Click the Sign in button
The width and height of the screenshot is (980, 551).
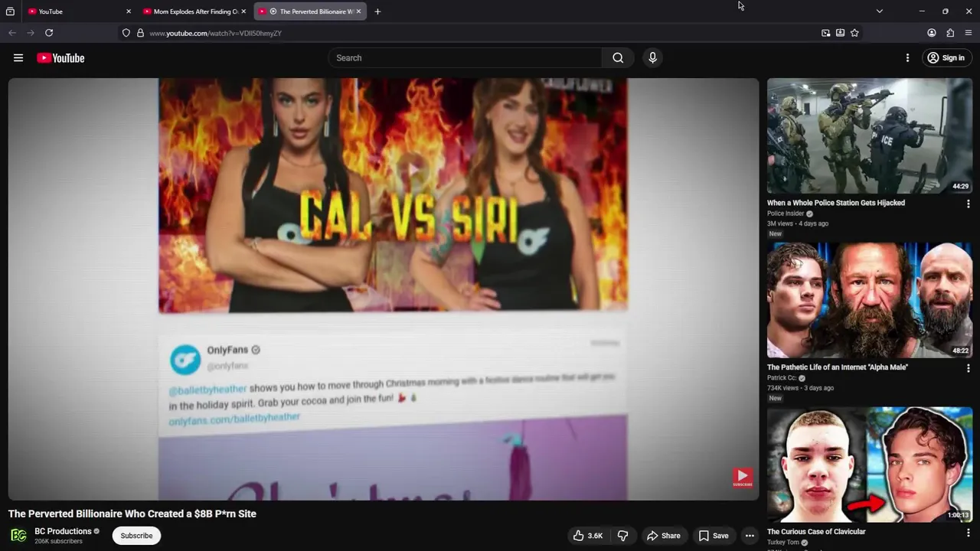pyautogui.click(x=946, y=58)
